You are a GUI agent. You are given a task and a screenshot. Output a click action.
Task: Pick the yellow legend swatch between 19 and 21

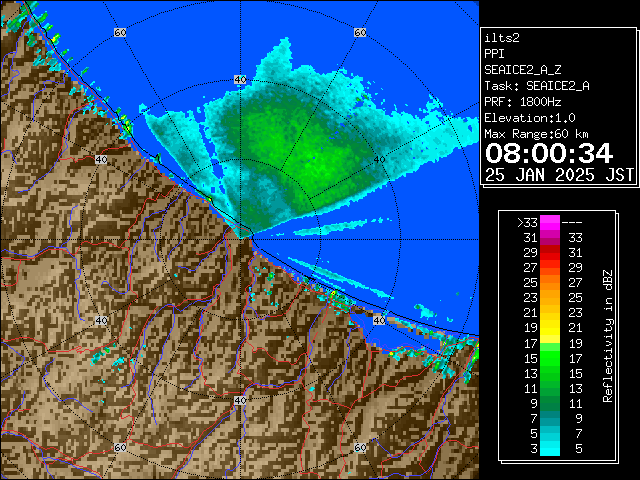tap(550, 328)
